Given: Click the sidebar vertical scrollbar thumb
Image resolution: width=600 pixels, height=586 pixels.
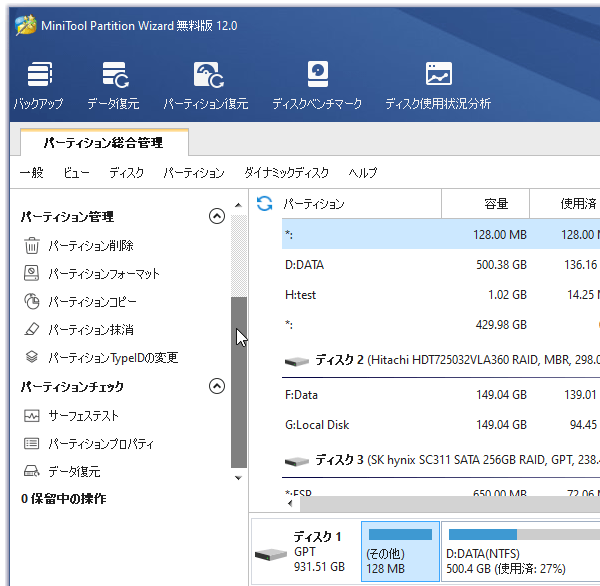Looking at the screenshot, I should (x=239, y=382).
